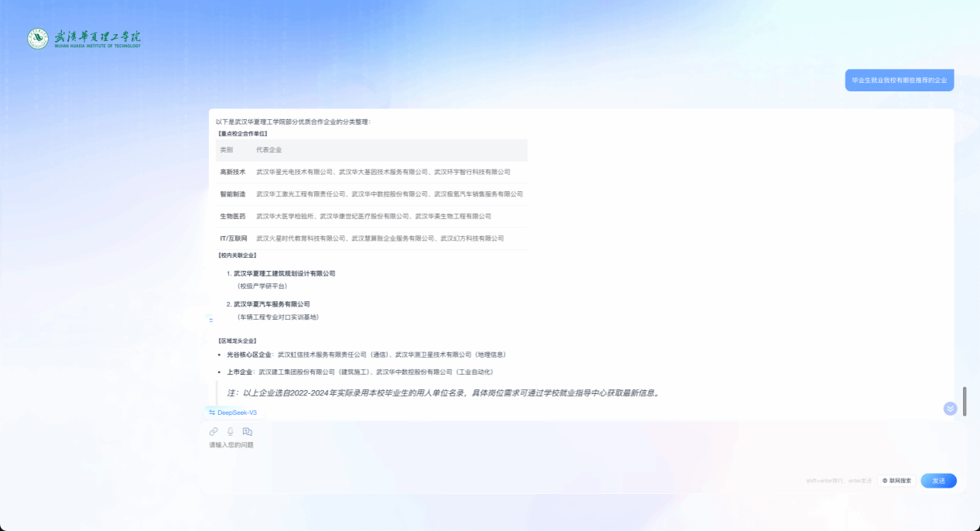
Task: Click the new conversation chat icon
Action: [248, 431]
